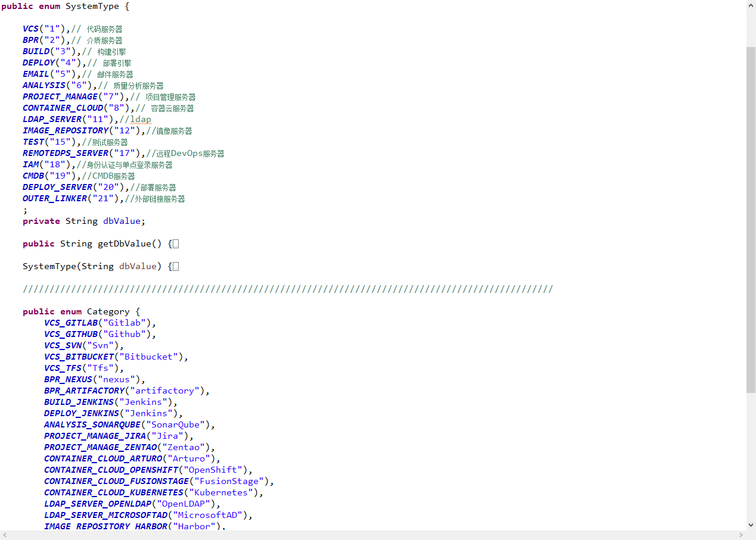Click the horizontal scrollbar left arrow
The width and height of the screenshot is (756, 540).
pyautogui.click(x=5, y=535)
